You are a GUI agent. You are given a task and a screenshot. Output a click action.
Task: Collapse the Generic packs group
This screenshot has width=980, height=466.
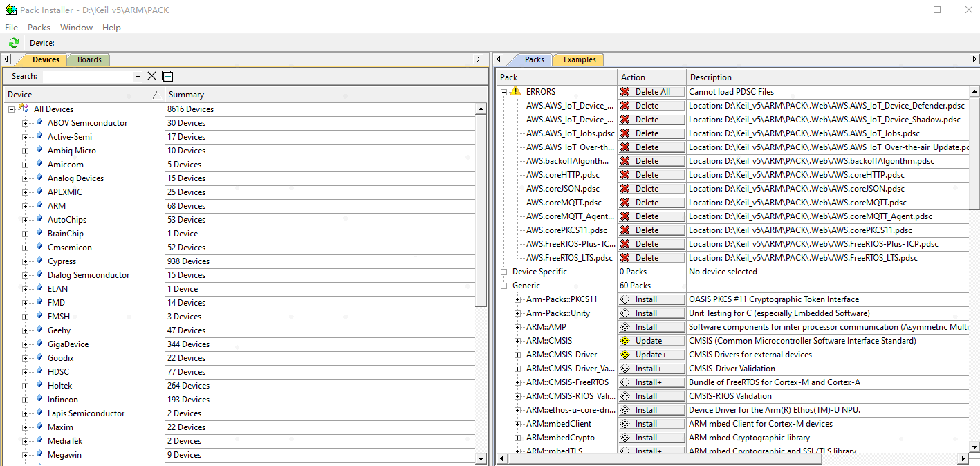click(x=504, y=286)
